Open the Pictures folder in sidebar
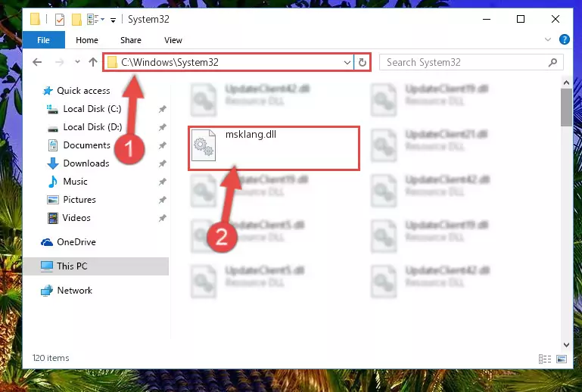The width and height of the screenshot is (582, 392). pyautogui.click(x=79, y=200)
